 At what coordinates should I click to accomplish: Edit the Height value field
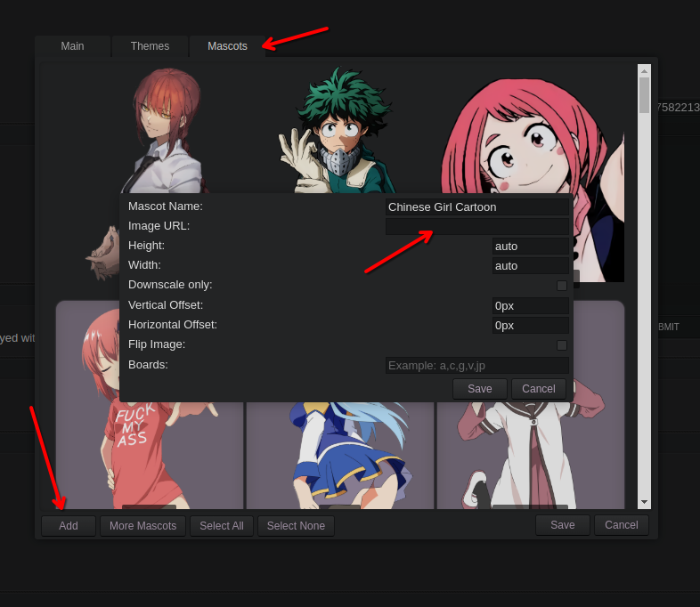point(531,247)
